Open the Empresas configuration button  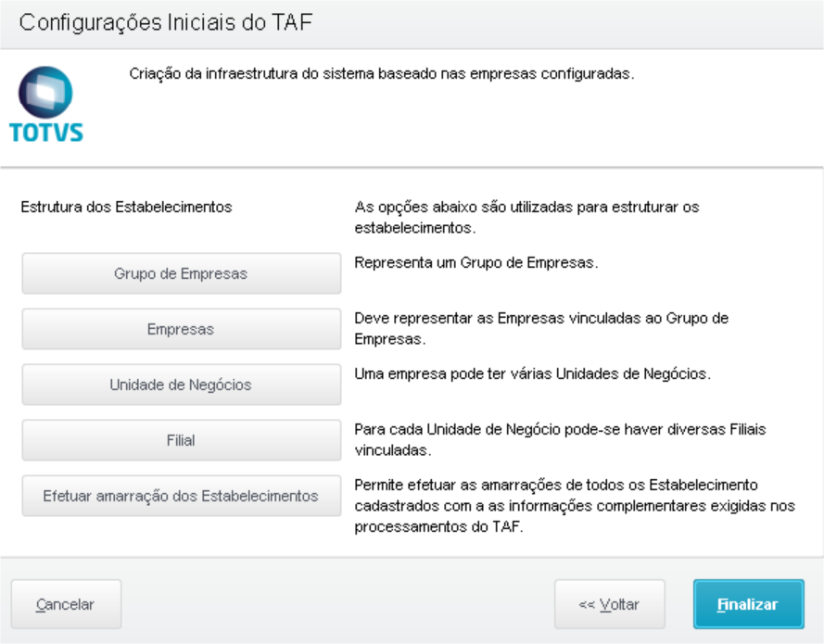(182, 329)
